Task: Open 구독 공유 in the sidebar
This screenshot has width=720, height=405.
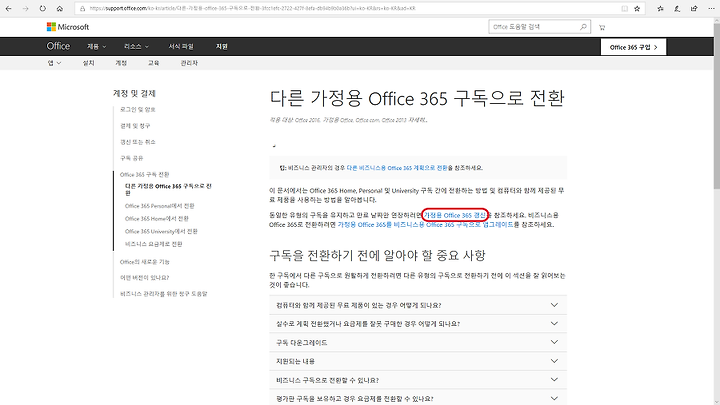Action: click(132, 158)
